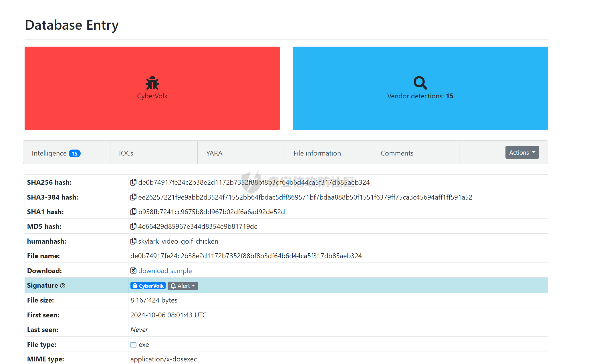The width and height of the screenshot is (597, 364).
Task: Show the Comments tab
Action: coord(397,153)
